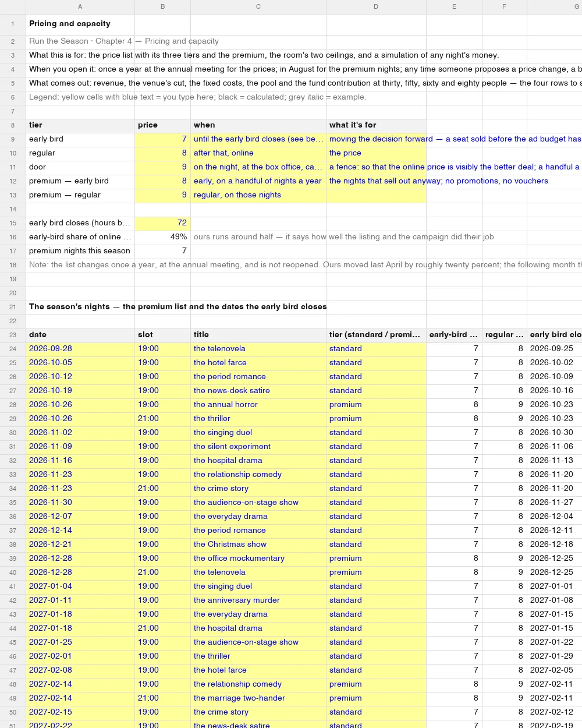The image size is (582, 728).
Task: Select 'regular, on those nights' cell
Action: pos(258,195)
